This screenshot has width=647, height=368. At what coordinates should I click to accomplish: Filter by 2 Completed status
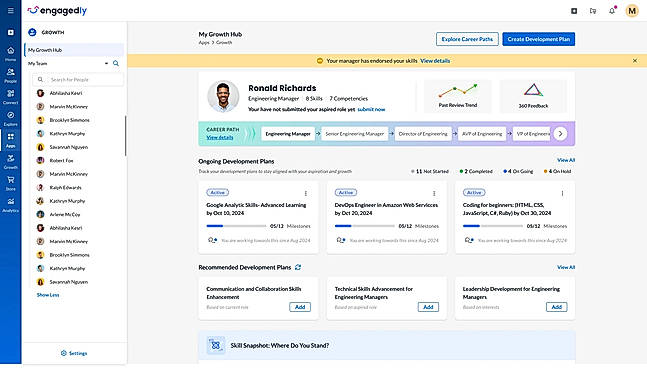(x=476, y=171)
